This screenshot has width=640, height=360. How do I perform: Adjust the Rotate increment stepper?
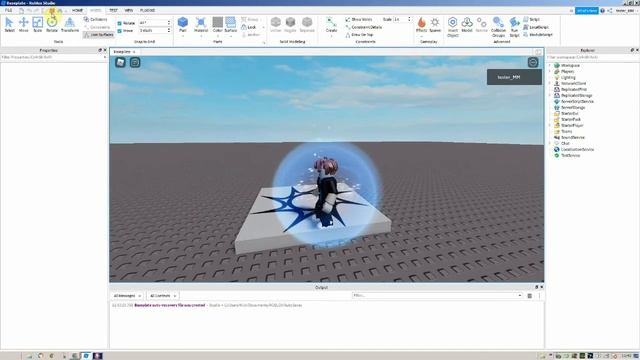point(169,23)
